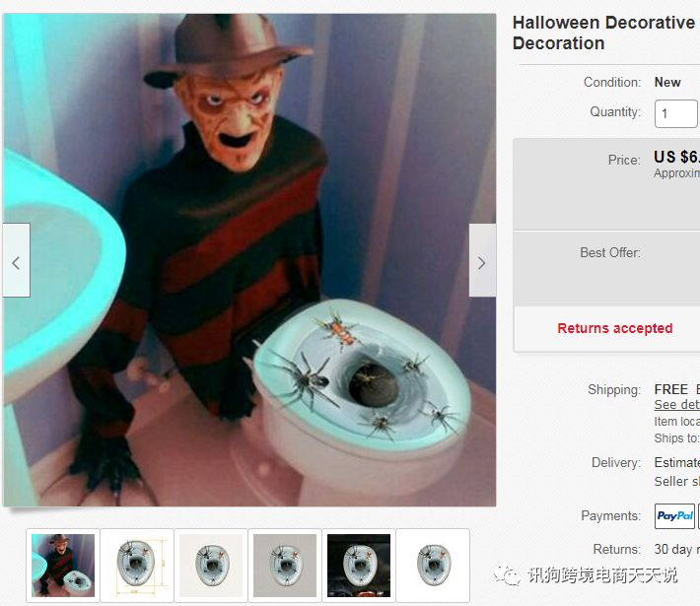
Task: Open the See details shipping link
Action: click(676, 405)
